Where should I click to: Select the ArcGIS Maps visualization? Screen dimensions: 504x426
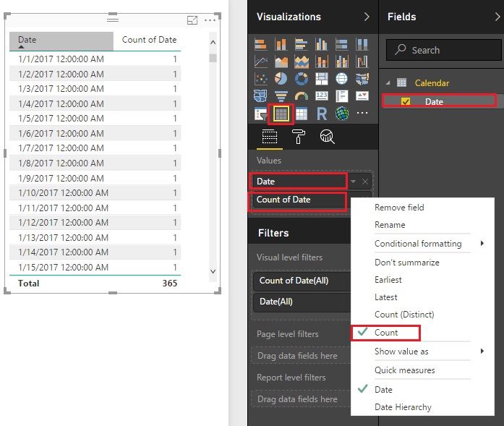342,114
